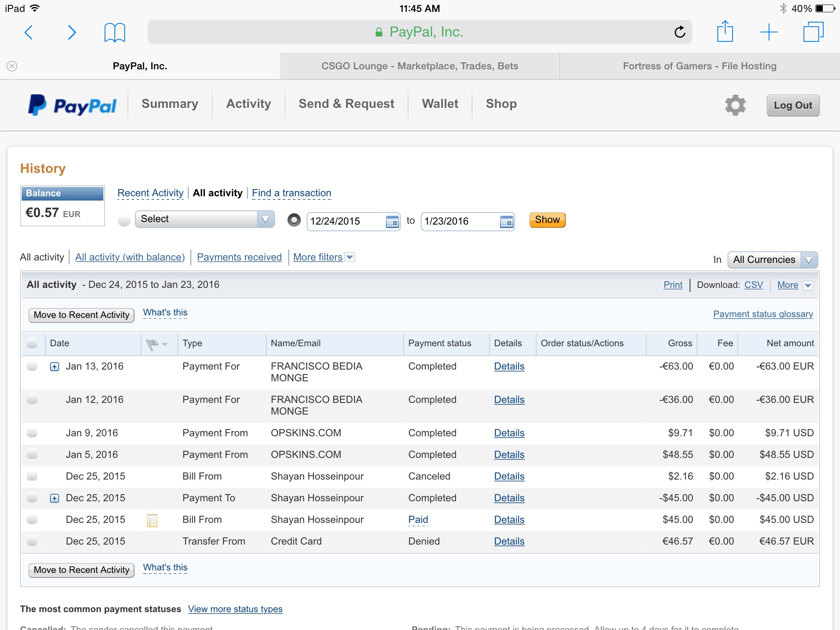The image size is (840, 630).
Task: Click the note icon on Bill From row
Action: point(152,520)
